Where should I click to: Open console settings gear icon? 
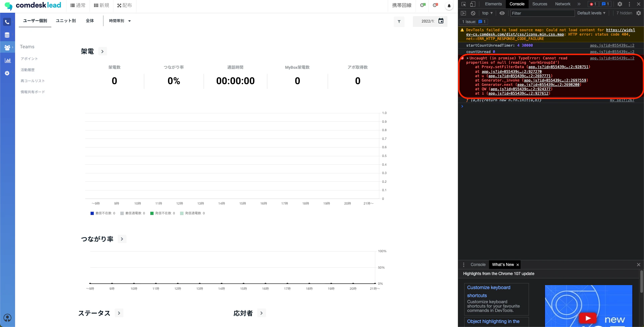tap(639, 13)
